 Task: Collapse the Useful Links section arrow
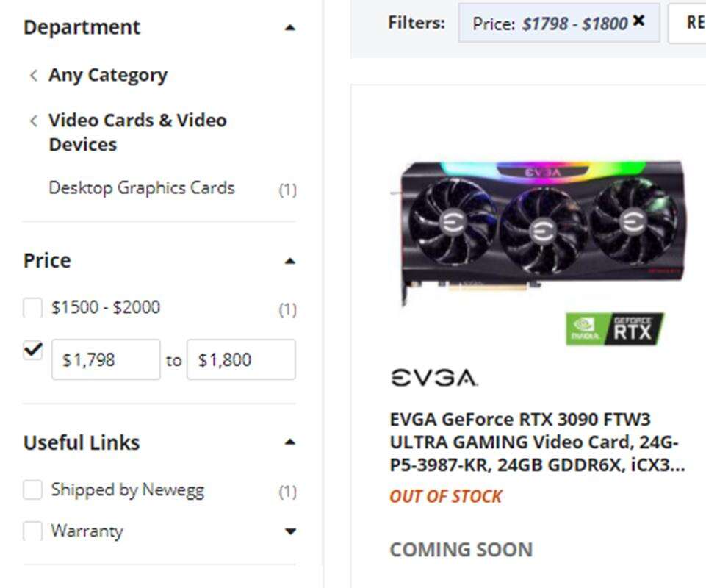pos(290,442)
